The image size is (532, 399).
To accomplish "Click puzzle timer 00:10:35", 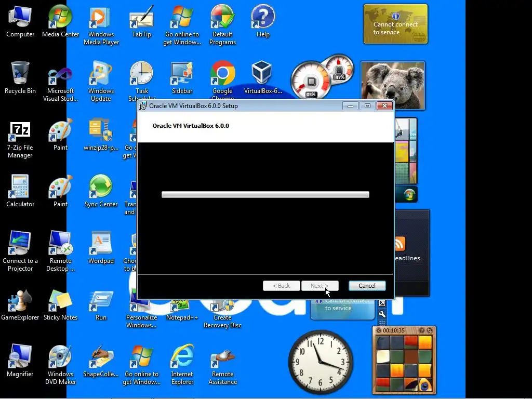I will point(394,330).
